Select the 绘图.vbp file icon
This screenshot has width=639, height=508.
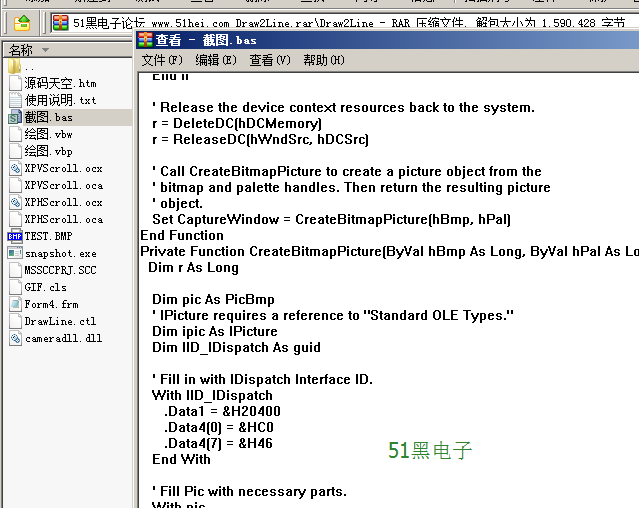[15, 151]
